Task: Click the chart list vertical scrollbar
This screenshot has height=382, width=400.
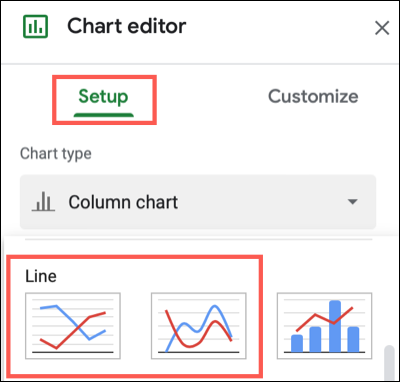Action: pyautogui.click(x=389, y=363)
